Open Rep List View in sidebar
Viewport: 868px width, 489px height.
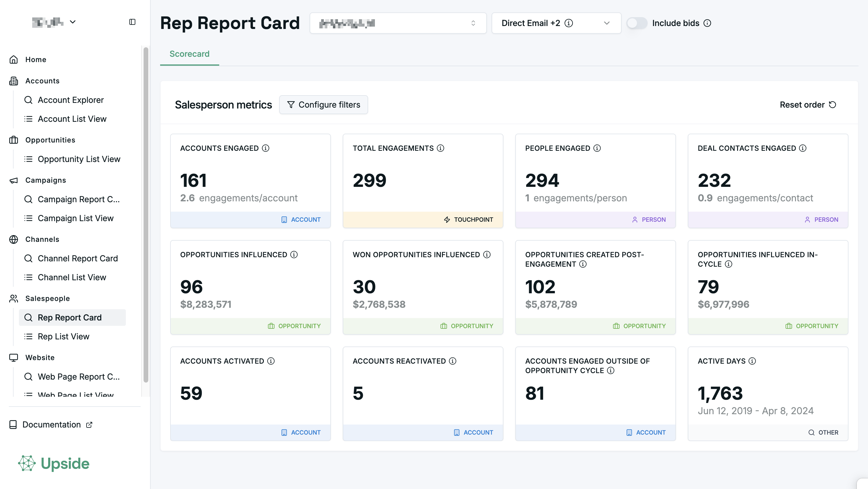point(63,336)
